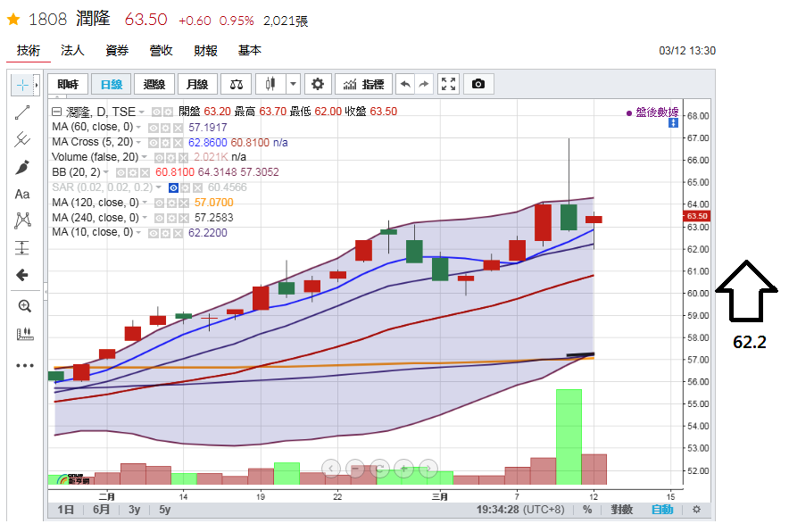Screen dimensions: 789x532
Task: Open settings gear for MA (60, close, 0)
Action: coord(165,128)
